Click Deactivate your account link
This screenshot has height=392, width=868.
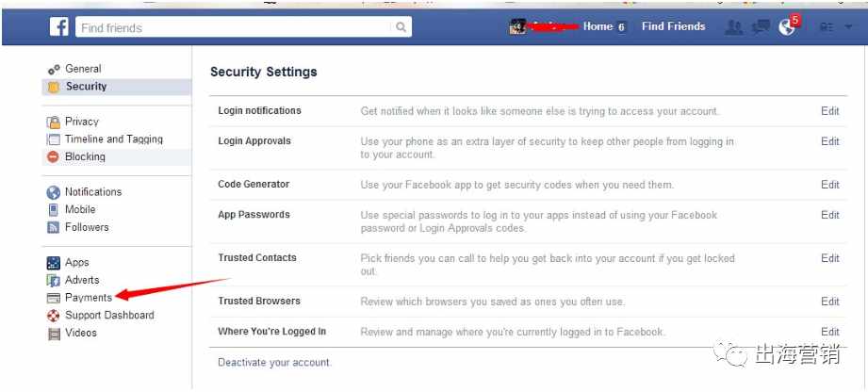274,363
